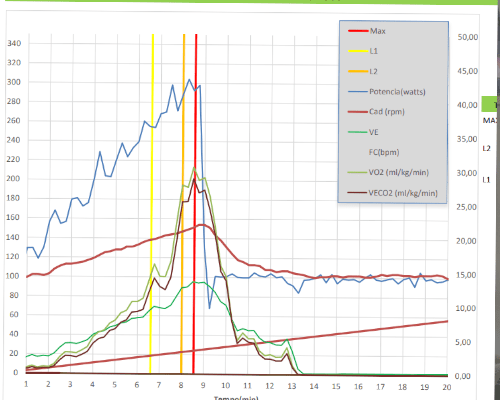Click the L2 label right of the chart
This screenshot has width=500, height=400.
click(x=487, y=148)
